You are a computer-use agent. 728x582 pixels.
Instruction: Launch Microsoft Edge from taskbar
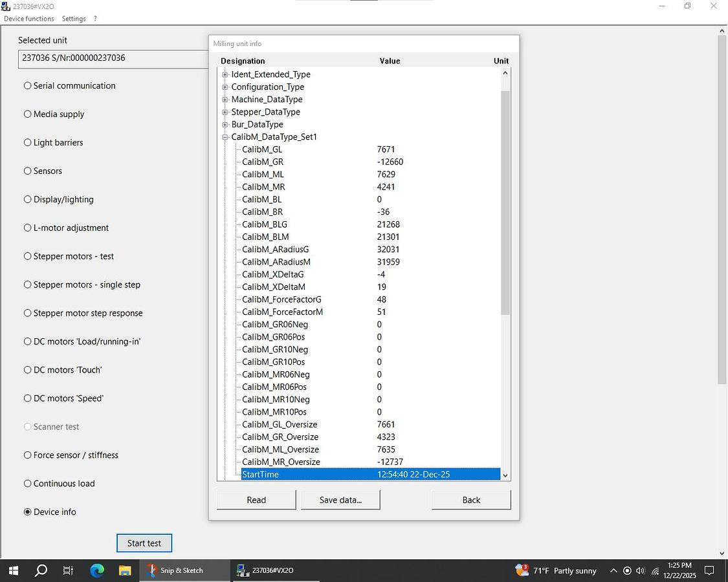pyautogui.click(x=97, y=570)
